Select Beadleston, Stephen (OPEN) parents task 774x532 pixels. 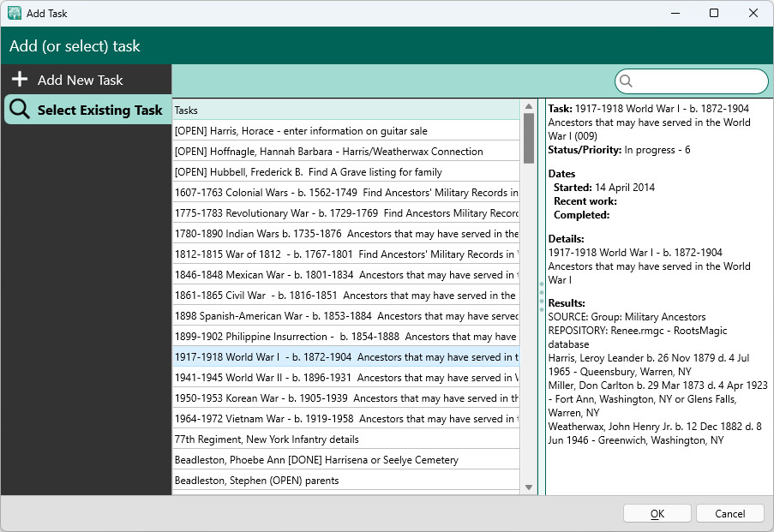tap(346, 481)
